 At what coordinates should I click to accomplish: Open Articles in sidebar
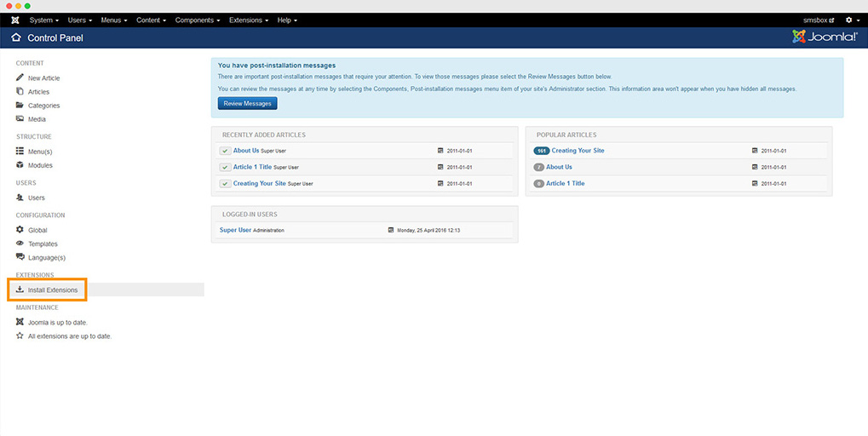pos(38,92)
